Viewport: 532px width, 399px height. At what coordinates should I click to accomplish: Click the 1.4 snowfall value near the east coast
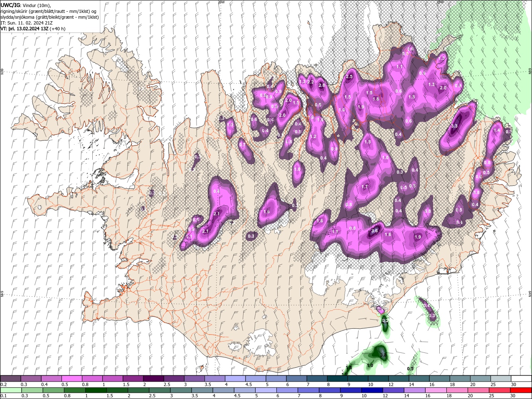(496, 130)
